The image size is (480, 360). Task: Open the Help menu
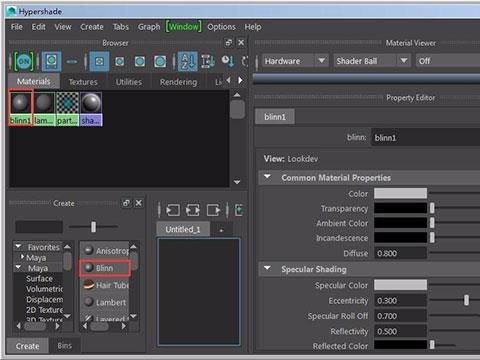click(x=253, y=27)
